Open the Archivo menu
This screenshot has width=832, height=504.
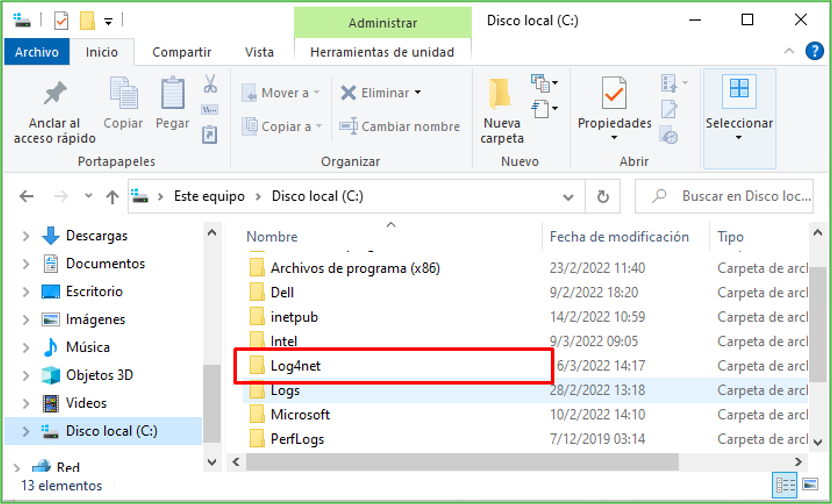point(37,52)
